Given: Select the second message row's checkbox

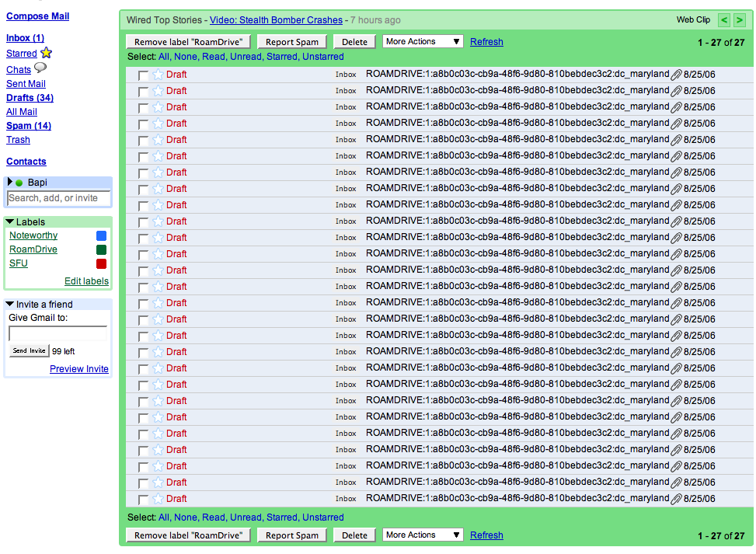Looking at the screenshot, I should (x=143, y=92).
